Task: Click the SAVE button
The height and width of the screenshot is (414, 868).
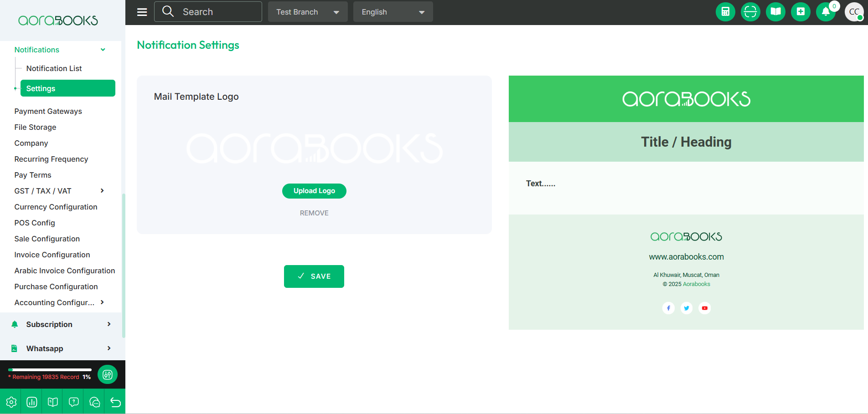Action: [x=314, y=276]
